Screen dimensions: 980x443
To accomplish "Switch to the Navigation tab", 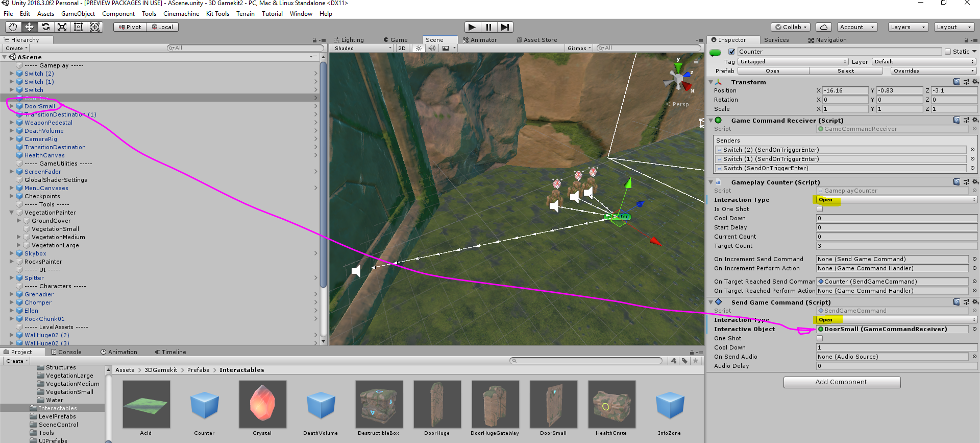I will coord(827,40).
